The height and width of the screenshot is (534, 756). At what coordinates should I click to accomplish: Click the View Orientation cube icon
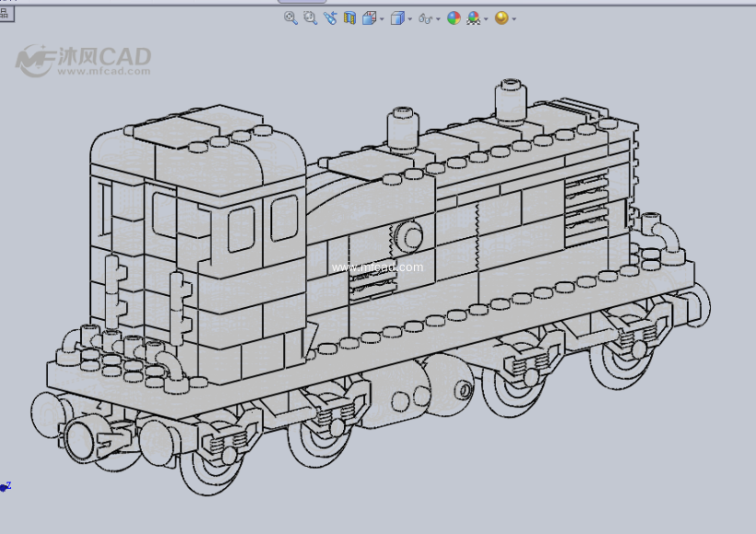point(369,18)
